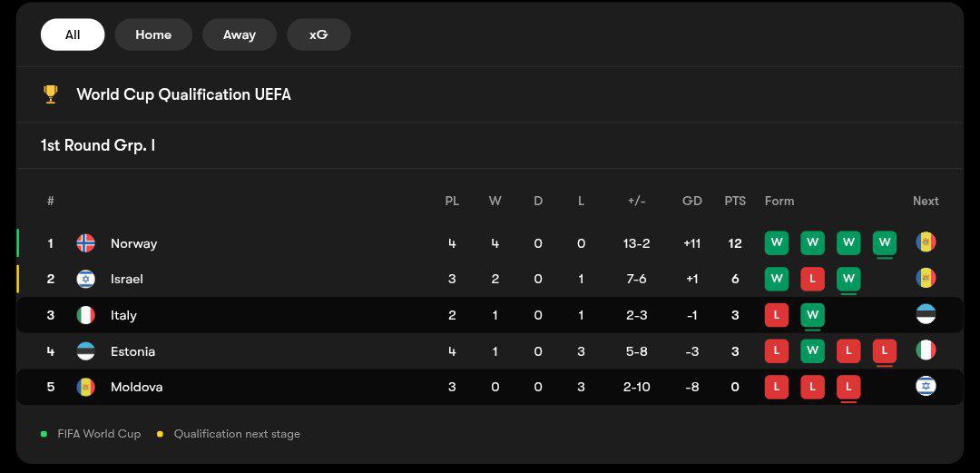The height and width of the screenshot is (473, 980).
Task: Open Italy's next opponent Estonia flag
Action: click(926, 315)
